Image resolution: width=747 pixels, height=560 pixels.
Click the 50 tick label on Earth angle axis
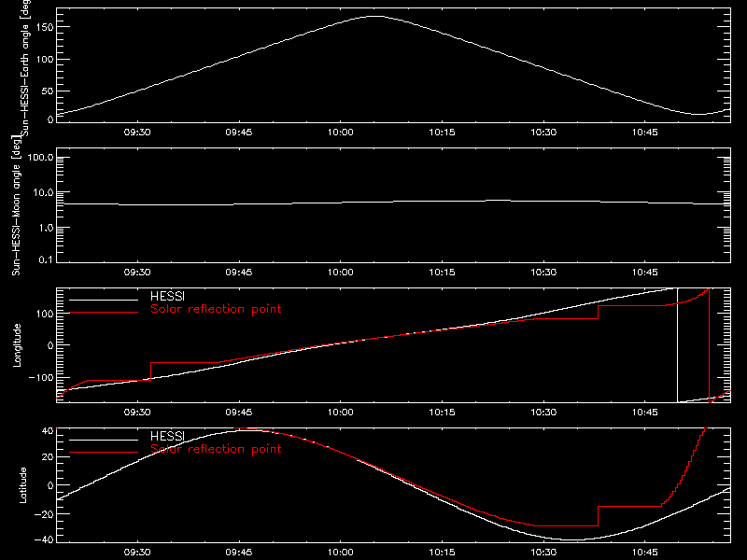[x=48, y=91]
